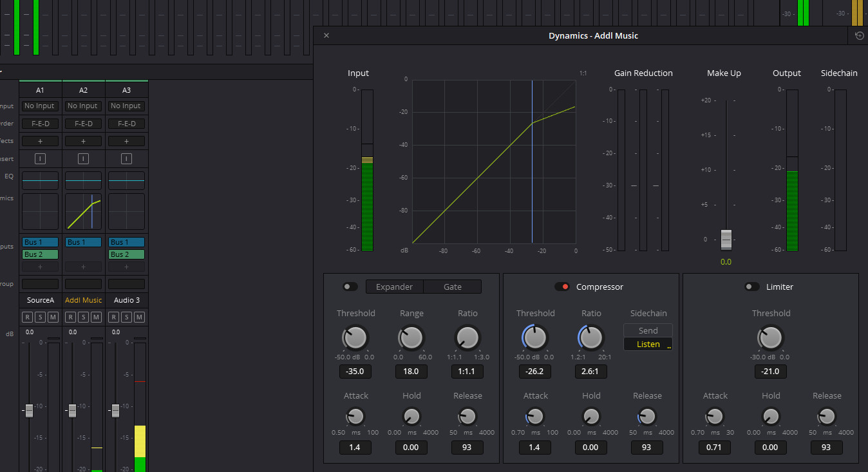
Task: Open the A2 input selector showing No Input
Action: point(83,106)
